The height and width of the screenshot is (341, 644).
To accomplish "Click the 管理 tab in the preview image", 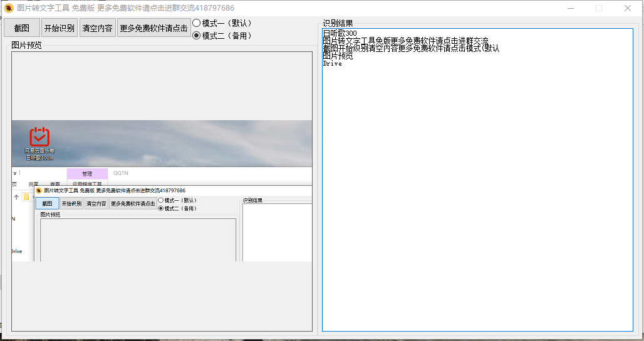I will [86, 173].
